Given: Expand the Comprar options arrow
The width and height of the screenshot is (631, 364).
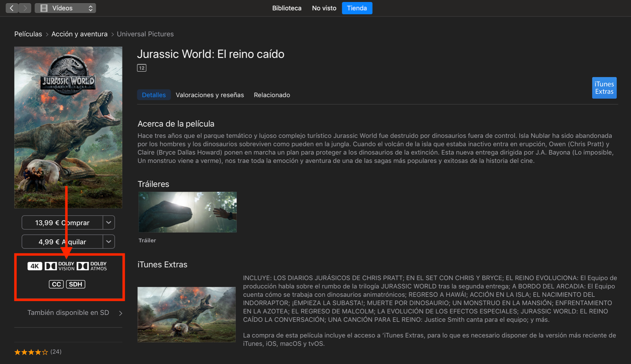Looking at the screenshot, I should [x=109, y=223].
